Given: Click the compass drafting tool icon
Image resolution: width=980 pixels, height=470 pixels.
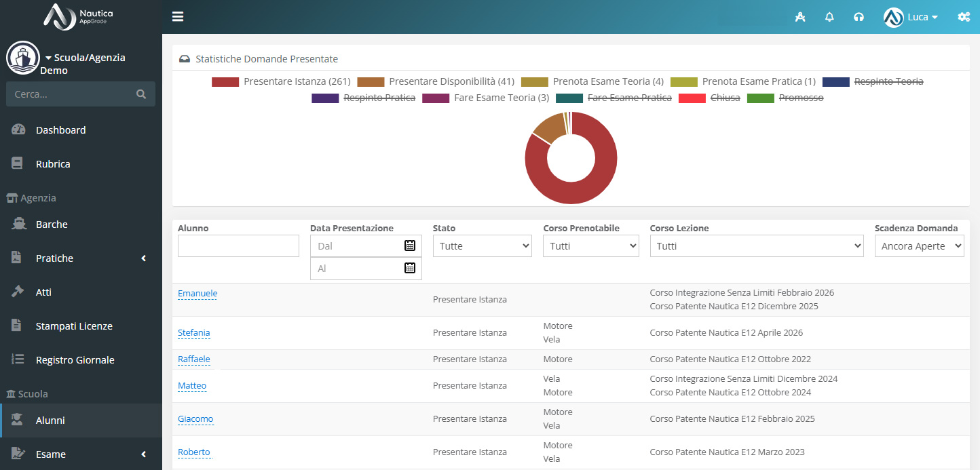Looking at the screenshot, I should 800,17.
